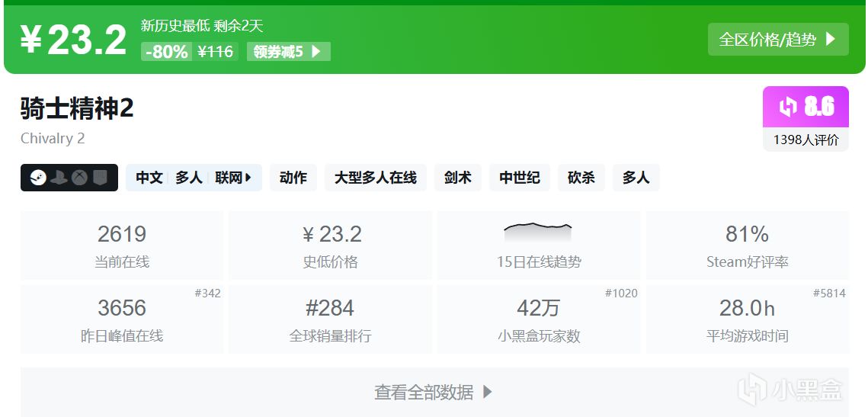The height and width of the screenshot is (417, 868).
Task: Select the Epic Games platform icon
Action: pos(99,178)
